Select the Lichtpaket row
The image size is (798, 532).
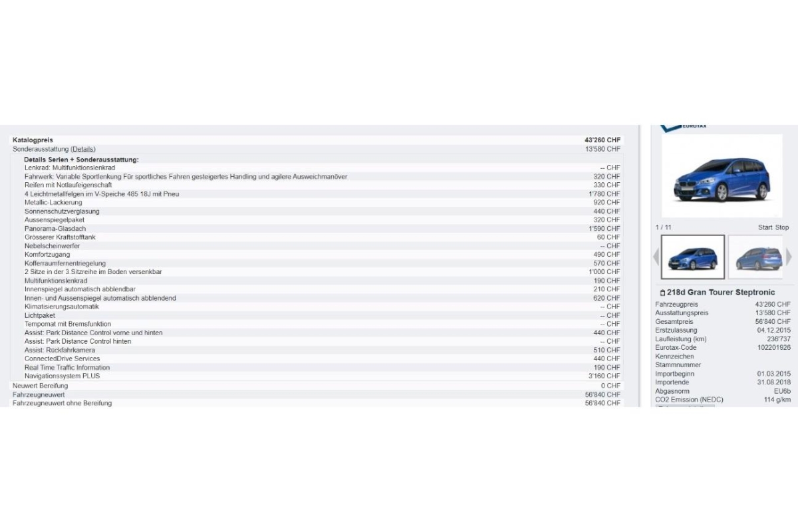tap(317, 315)
